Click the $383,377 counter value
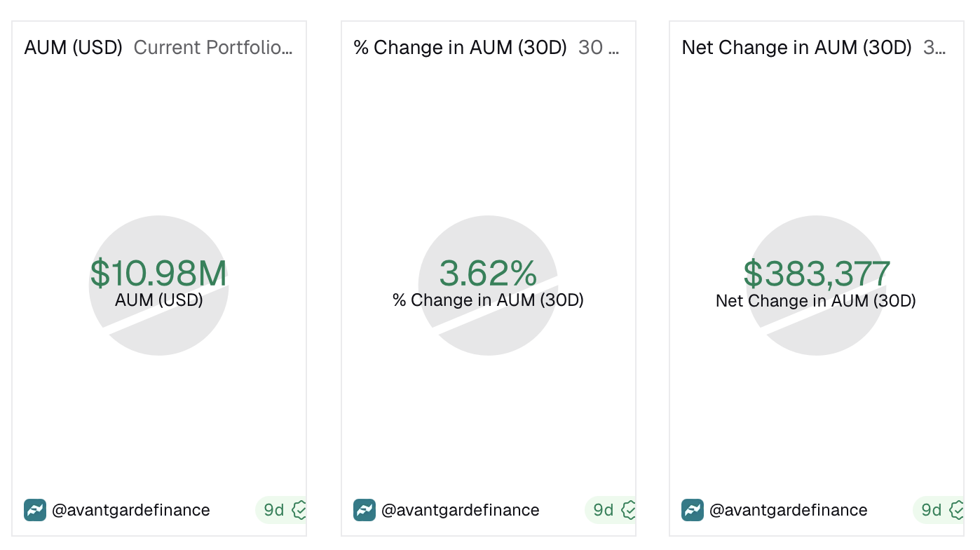980x550 pixels. tap(817, 274)
